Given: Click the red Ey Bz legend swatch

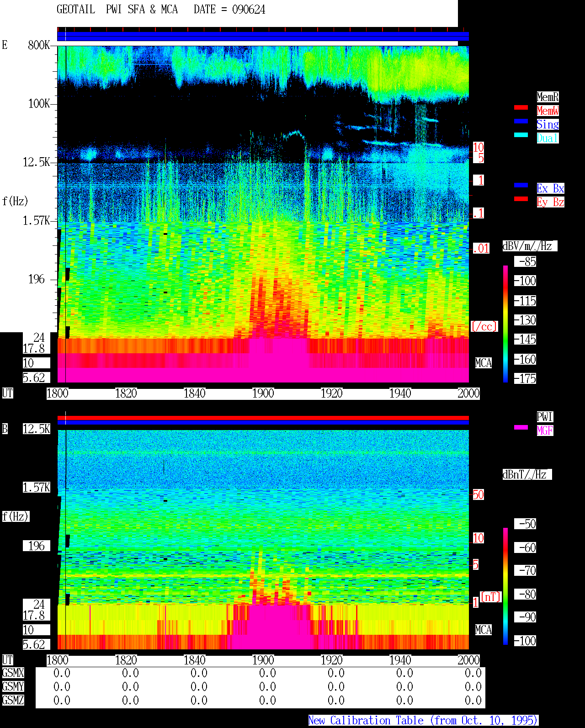Looking at the screenshot, I should click(x=521, y=199).
